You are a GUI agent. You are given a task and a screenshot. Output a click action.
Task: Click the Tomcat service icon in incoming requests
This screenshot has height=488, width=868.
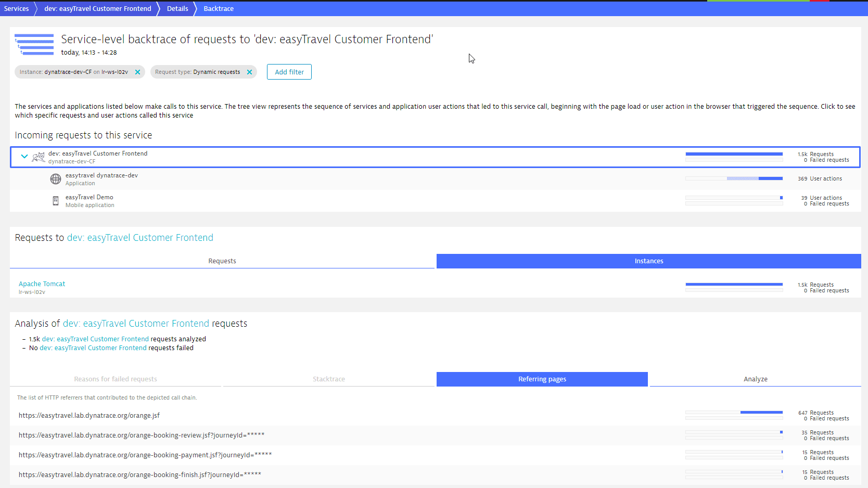[x=39, y=157]
